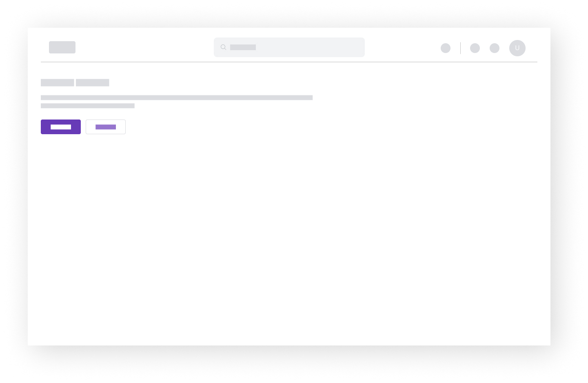The width and height of the screenshot is (588, 383).
Task: Click the white label bar inside the purple button
Action: click(61, 127)
